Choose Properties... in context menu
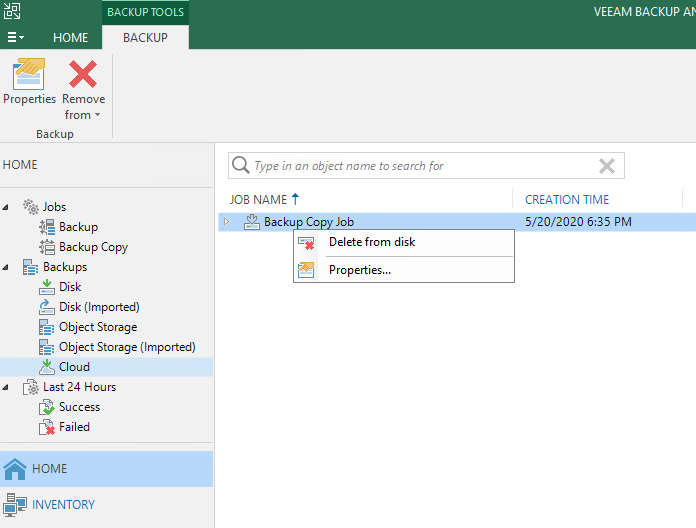Screen dimensions: 696x528 click(359, 269)
